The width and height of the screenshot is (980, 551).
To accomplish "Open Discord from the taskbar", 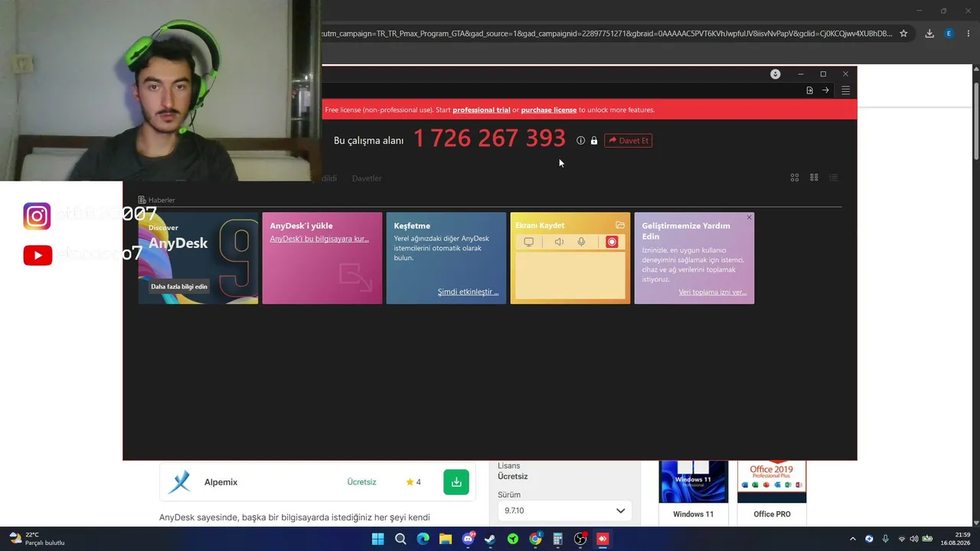I will click(468, 539).
